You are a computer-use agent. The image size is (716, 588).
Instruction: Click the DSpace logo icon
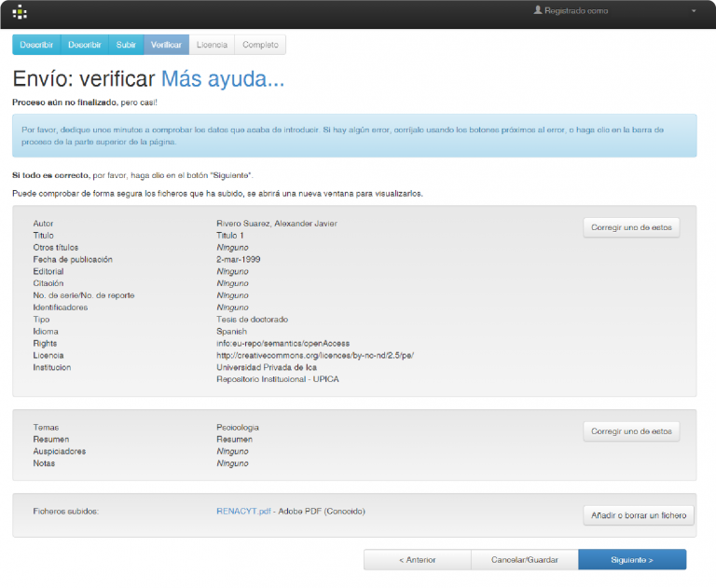pos(20,12)
